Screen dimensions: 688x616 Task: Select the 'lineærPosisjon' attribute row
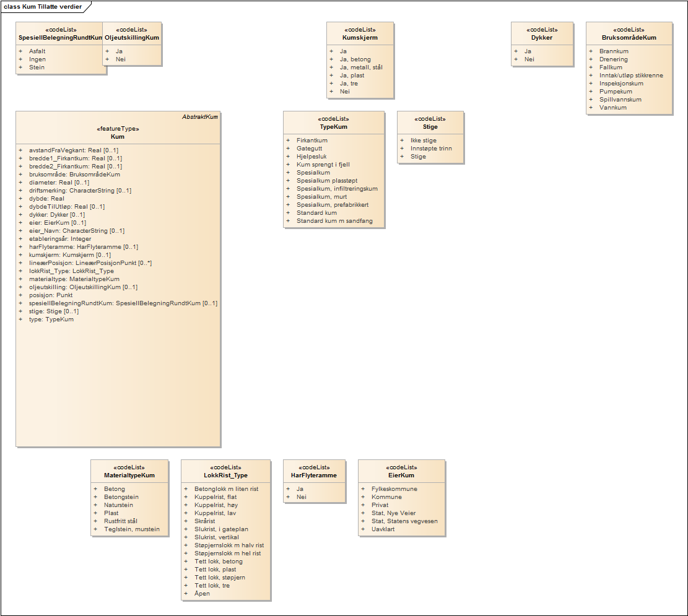coord(90,263)
